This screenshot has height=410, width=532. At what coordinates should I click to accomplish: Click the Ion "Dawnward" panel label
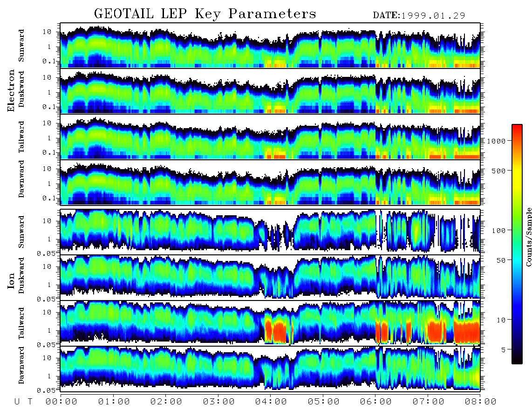(x=21, y=365)
